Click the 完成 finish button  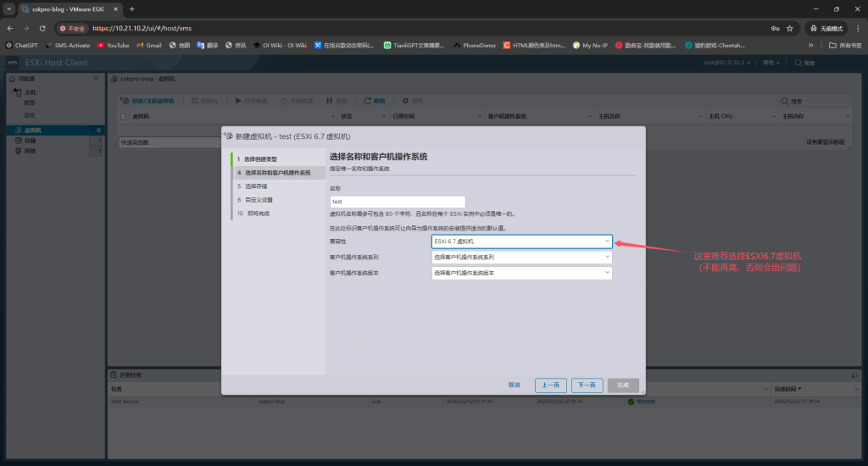tap(623, 385)
